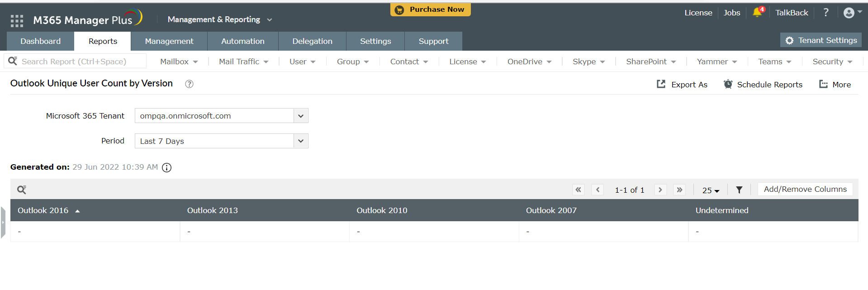Sort by Outlook 2007 column header
The image size is (868, 290).
551,210
